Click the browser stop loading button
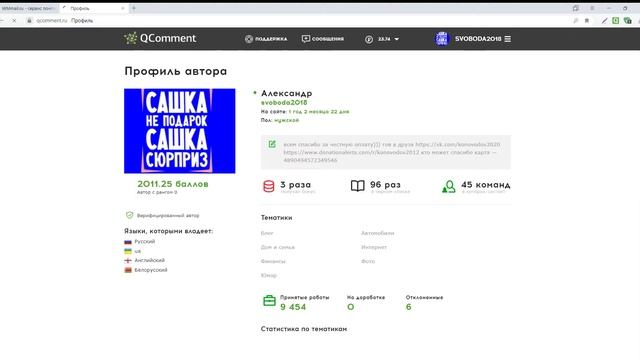Image resolution: width=640 pixels, height=360 pixels. [14, 20]
